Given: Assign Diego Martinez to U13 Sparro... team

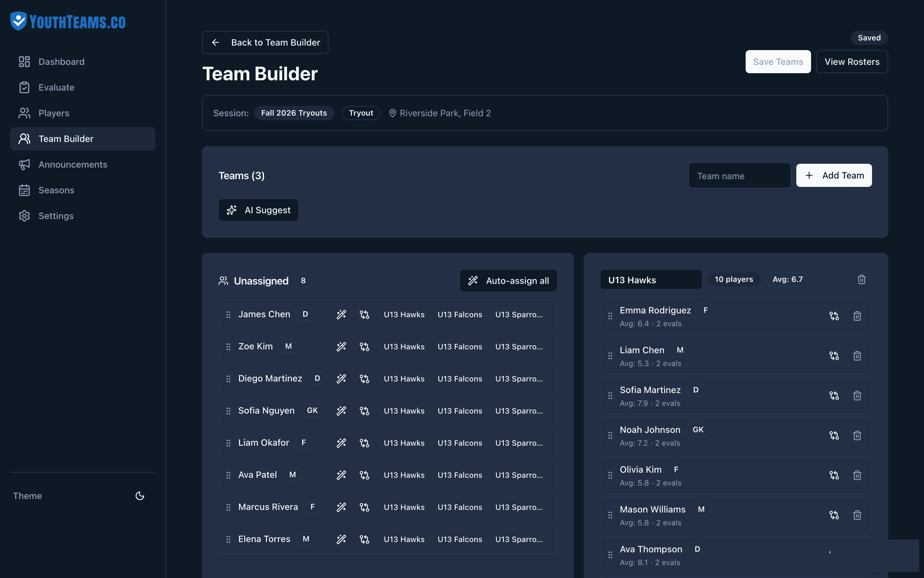Looking at the screenshot, I should 519,379.
